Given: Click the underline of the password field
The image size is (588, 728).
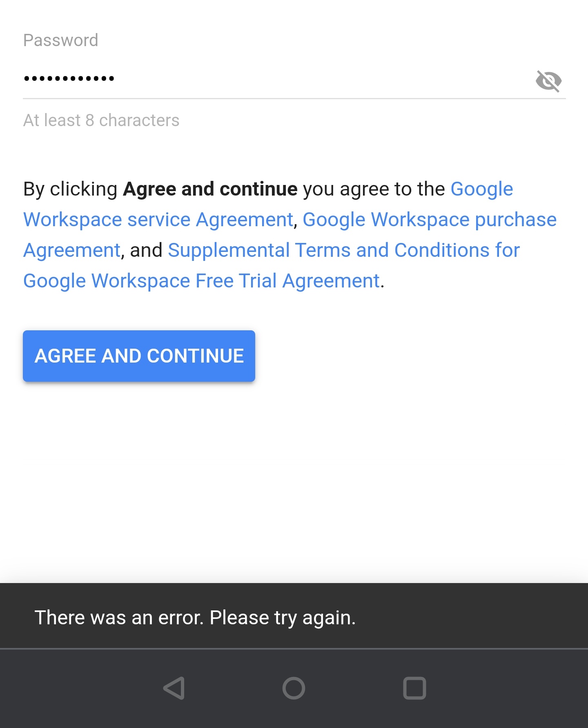Looking at the screenshot, I should pos(294,98).
